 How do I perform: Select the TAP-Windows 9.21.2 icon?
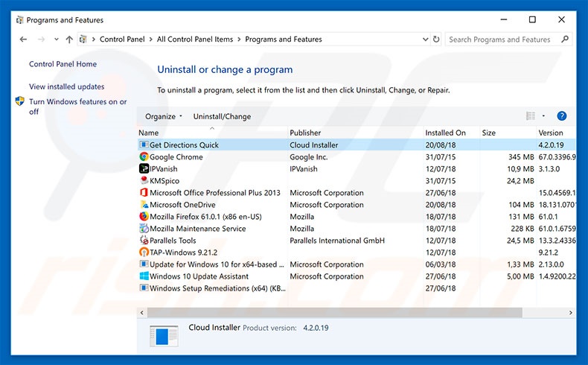tap(144, 252)
